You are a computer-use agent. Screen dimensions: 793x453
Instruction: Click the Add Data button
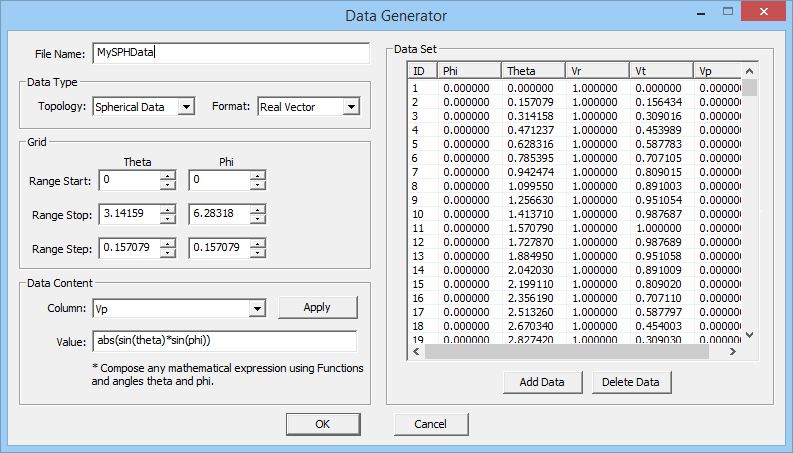coord(542,382)
